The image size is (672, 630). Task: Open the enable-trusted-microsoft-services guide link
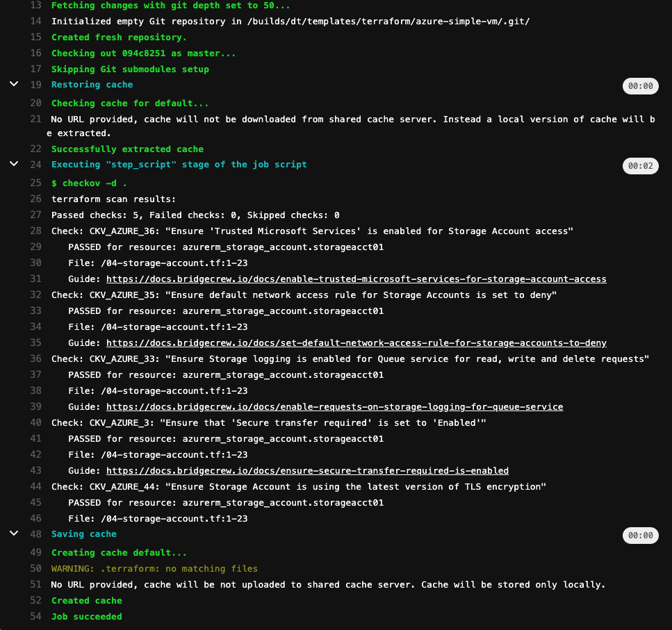click(356, 279)
